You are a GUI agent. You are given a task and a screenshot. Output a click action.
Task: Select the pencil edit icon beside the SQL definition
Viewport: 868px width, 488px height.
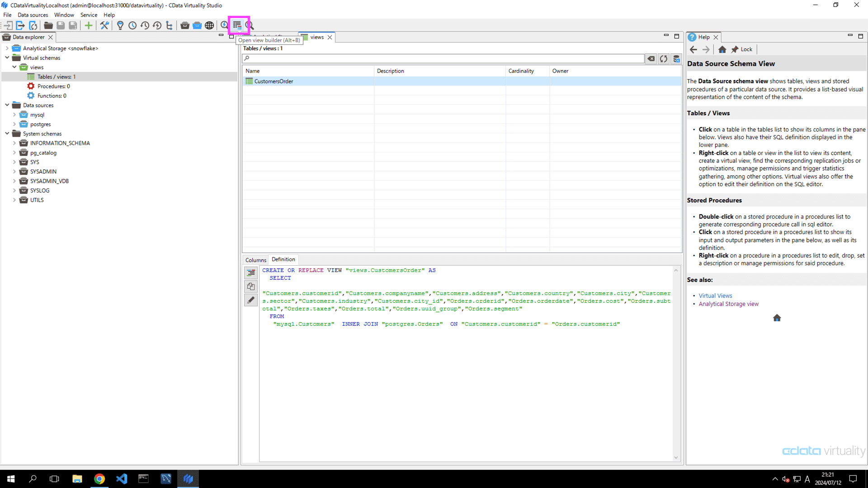(251, 300)
